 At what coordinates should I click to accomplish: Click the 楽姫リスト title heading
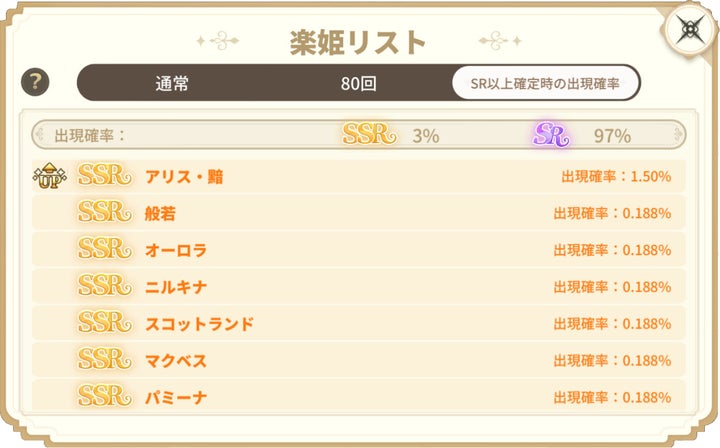(x=358, y=41)
